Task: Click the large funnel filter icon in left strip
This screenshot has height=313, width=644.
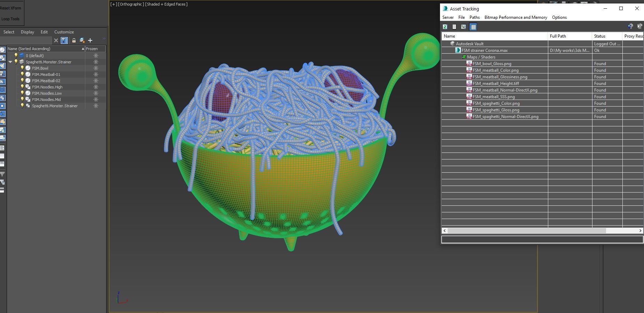Action: pos(2,174)
